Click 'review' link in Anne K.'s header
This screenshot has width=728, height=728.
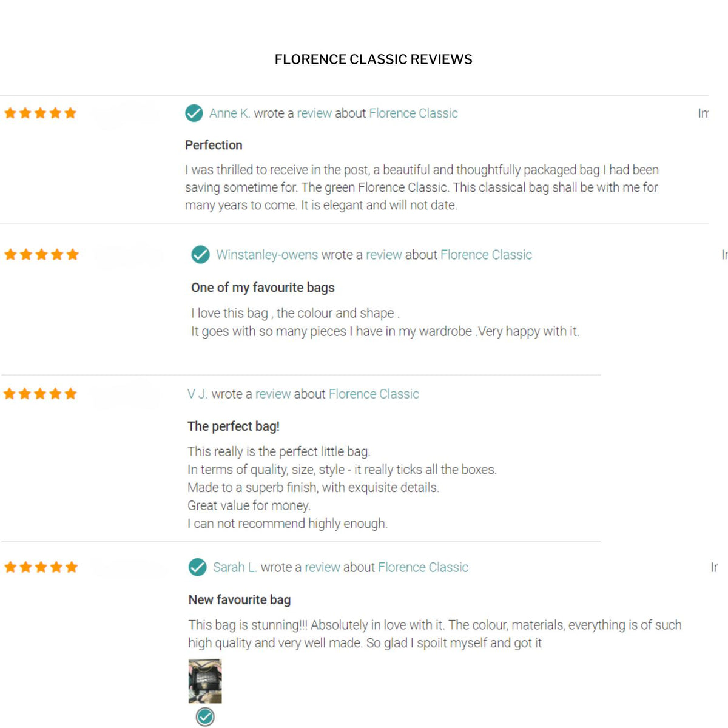314,113
